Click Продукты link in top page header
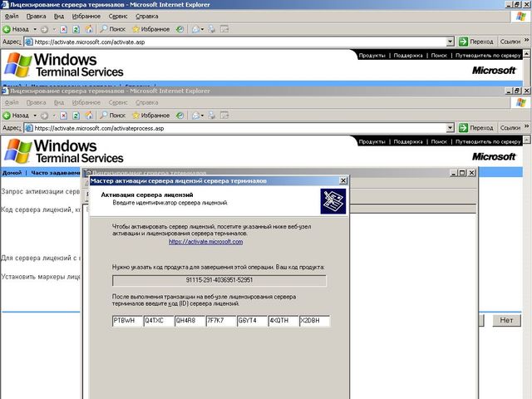The width and height of the screenshot is (532, 399). click(x=372, y=56)
